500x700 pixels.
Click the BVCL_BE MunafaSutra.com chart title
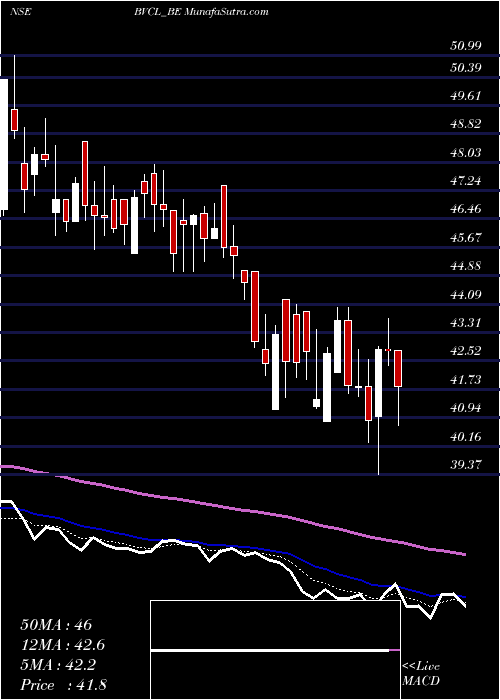coord(204,12)
